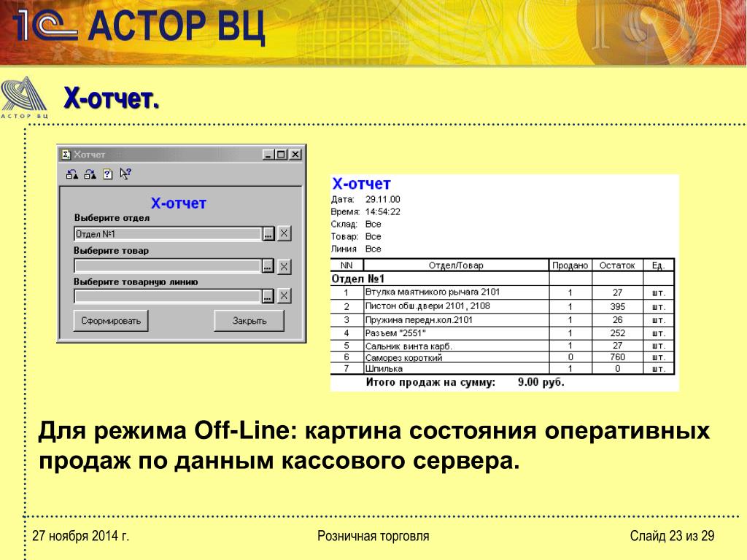Click remaining stock value 252
Screen dimensions: 747x560
coord(617,332)
